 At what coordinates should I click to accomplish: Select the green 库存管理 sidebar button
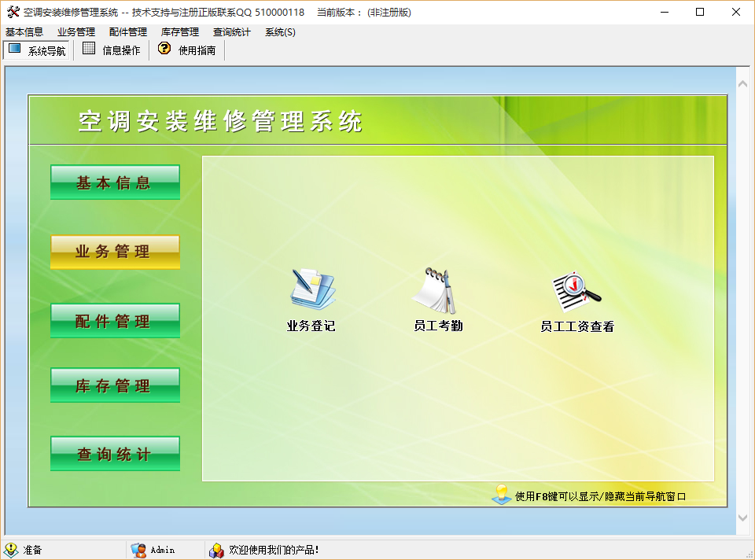click(x=115, y=385)
